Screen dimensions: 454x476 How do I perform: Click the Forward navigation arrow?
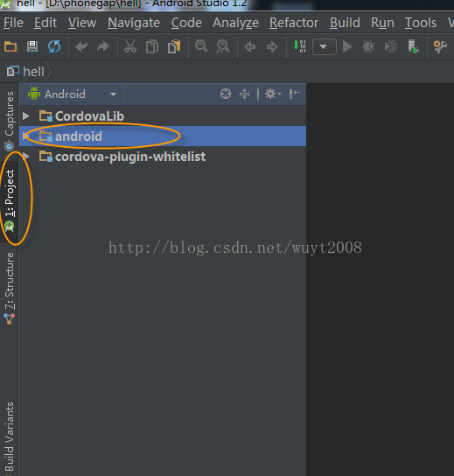coord(272,47)
